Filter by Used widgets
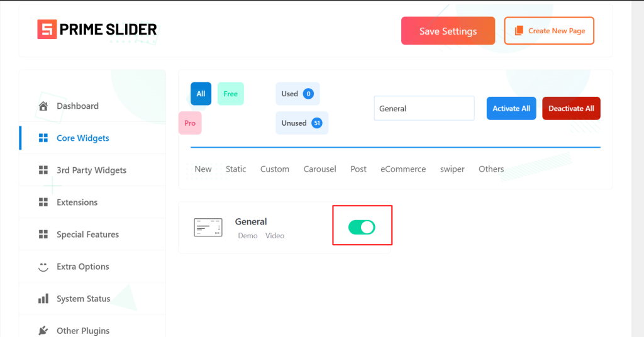 [297, 94]
